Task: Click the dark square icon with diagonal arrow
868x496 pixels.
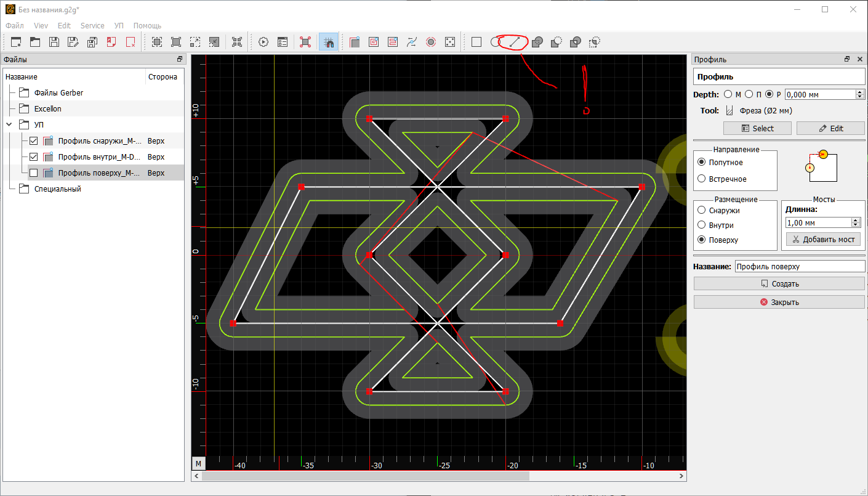Action: [x=214, y=42]
